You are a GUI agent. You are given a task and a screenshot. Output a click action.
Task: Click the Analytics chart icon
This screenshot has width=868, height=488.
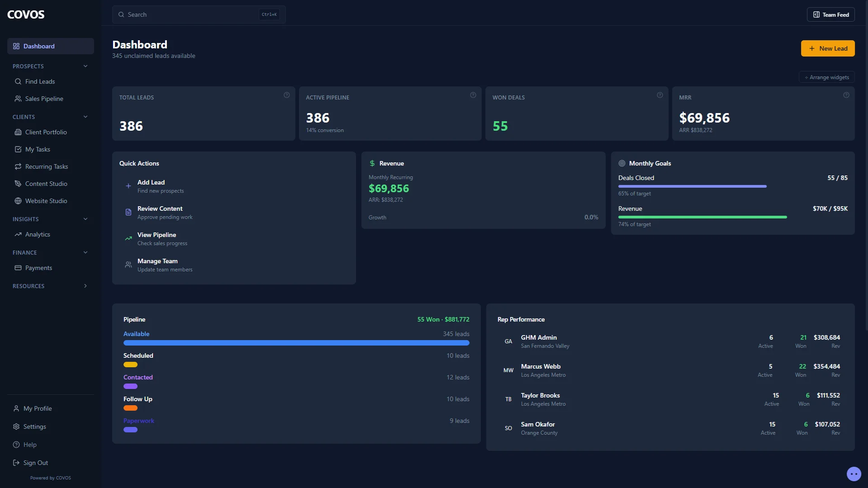pos(18,234)
